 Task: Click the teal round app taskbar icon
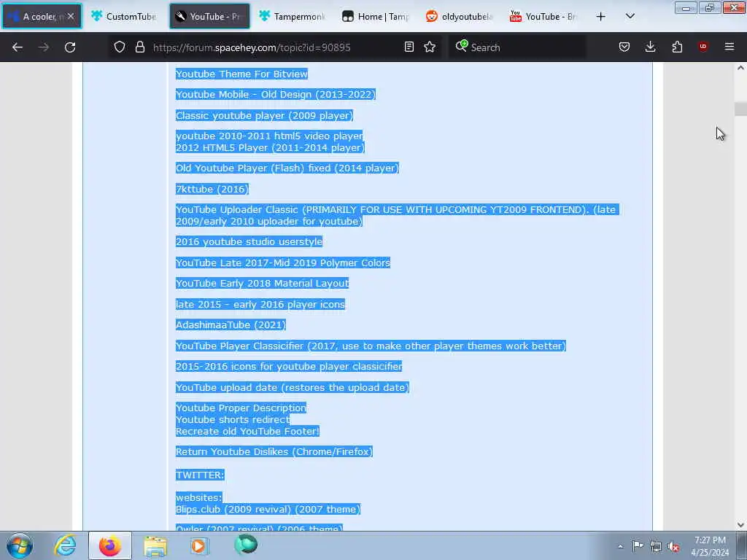246,545
